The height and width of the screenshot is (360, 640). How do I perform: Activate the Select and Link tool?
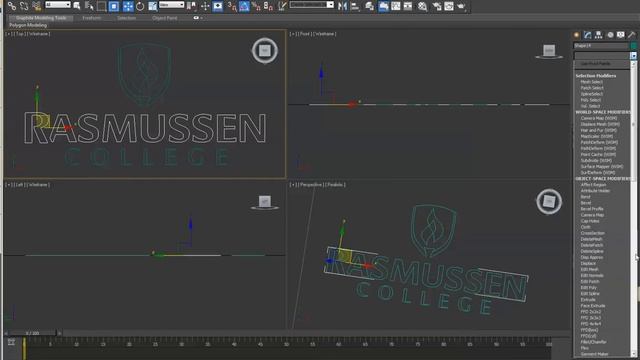[12, 6]
